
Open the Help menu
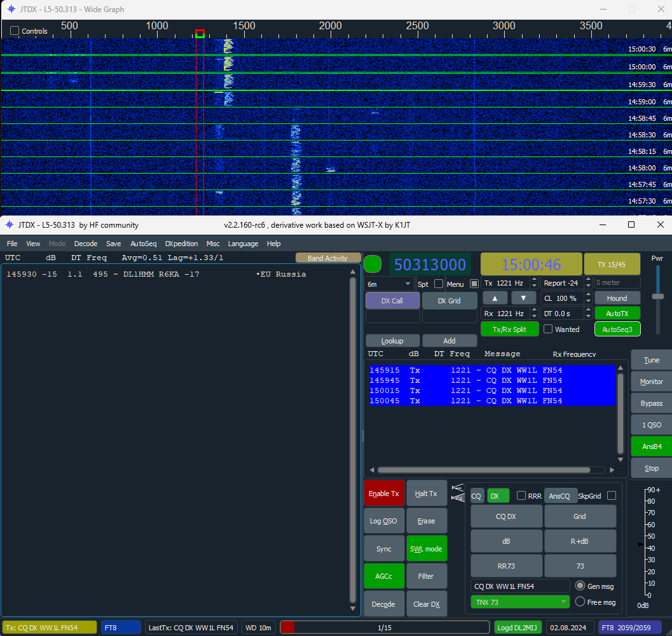coord(273,244)
